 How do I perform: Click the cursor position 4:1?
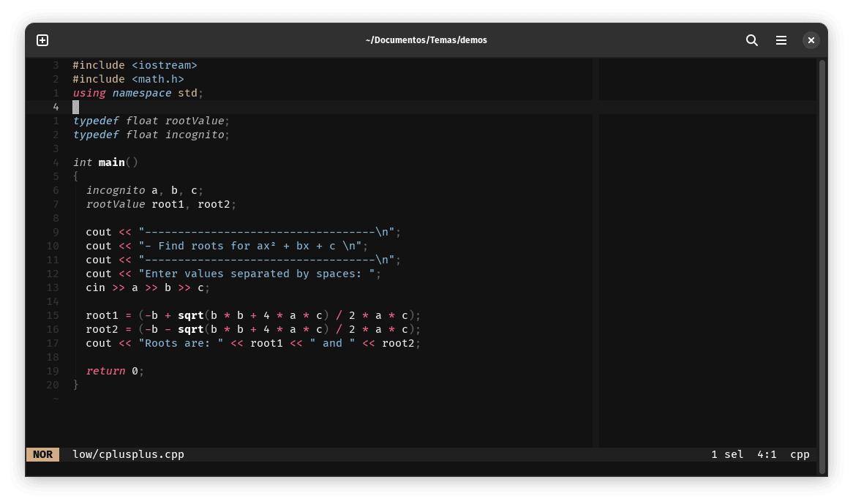tap(767, 454)
